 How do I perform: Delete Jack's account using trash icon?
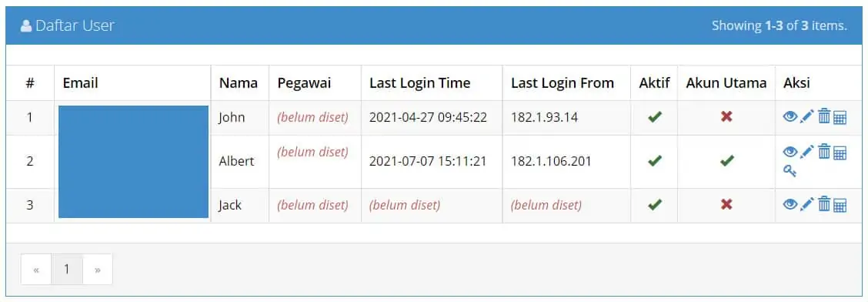[x=824, y=204]
